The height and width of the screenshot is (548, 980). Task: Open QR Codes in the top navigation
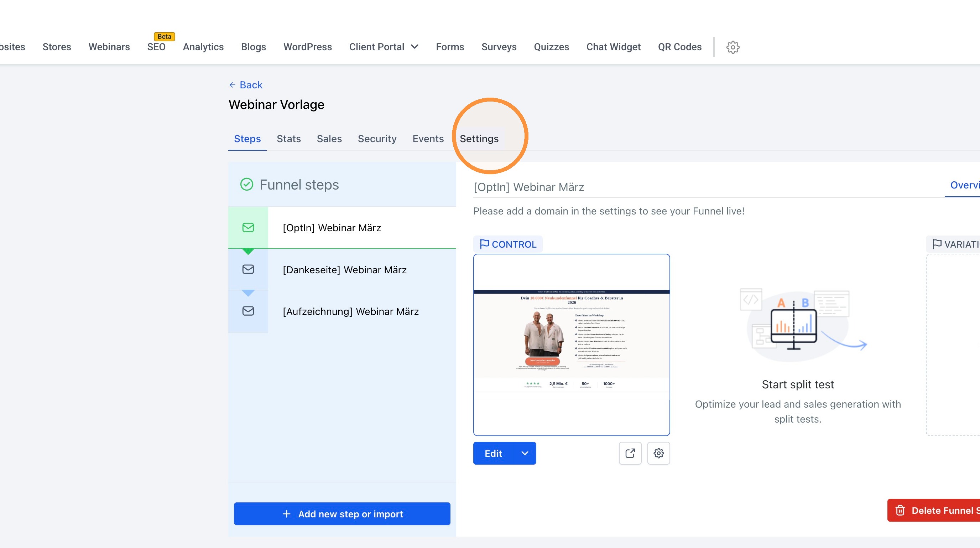click(x=679, y=47)
